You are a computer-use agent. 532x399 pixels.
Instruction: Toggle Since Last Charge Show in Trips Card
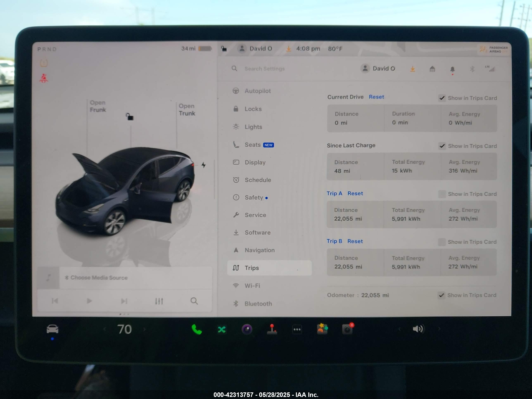(442, 146)
